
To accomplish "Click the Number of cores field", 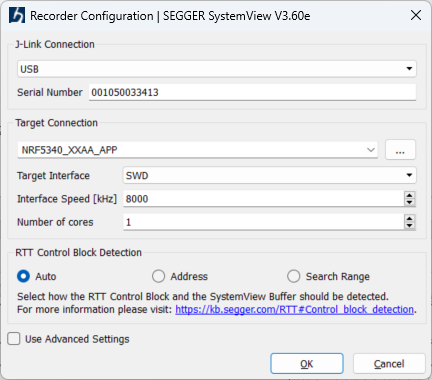I will click(x=263, y=222).
